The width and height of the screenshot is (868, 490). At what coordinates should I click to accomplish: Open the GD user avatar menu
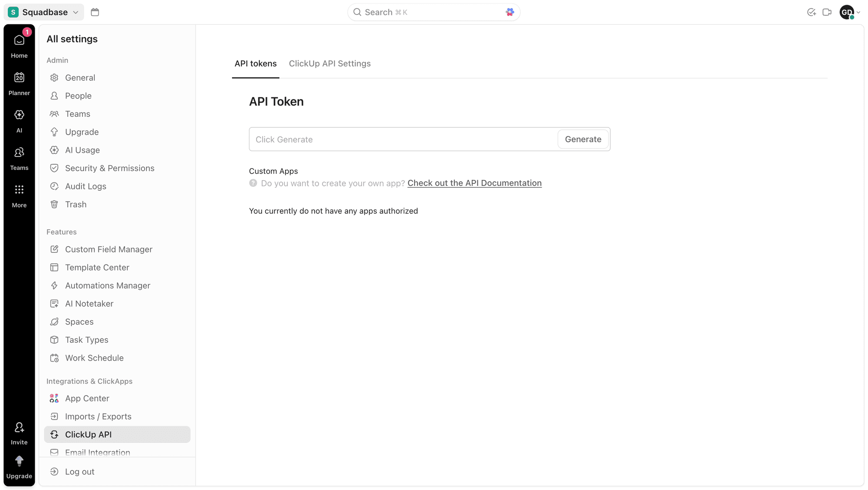(x=849, y=12)
